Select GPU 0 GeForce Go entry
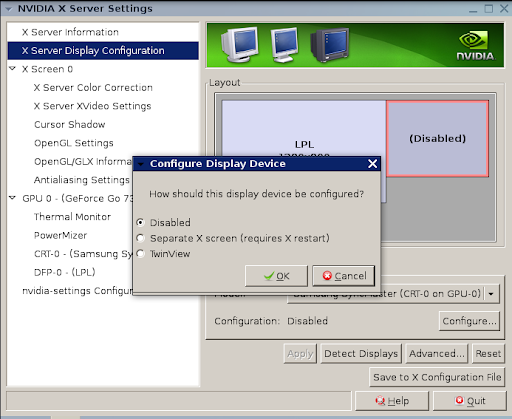This screenshot has height=419, width=512. pyautogui.click(x=77, y=198)
